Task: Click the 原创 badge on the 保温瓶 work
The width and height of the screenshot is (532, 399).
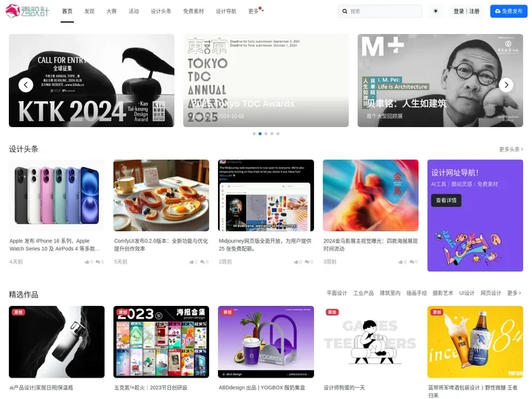Action: 18,312
